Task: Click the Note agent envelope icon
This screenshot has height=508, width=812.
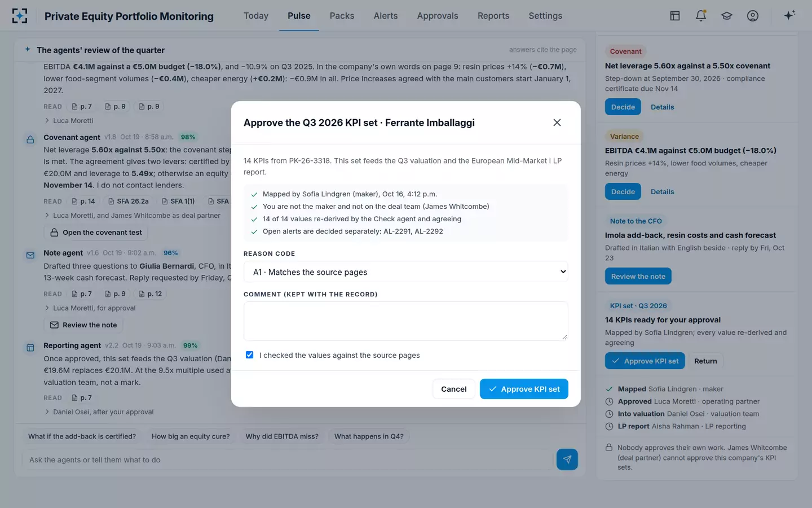Action: tap(30, 255)
